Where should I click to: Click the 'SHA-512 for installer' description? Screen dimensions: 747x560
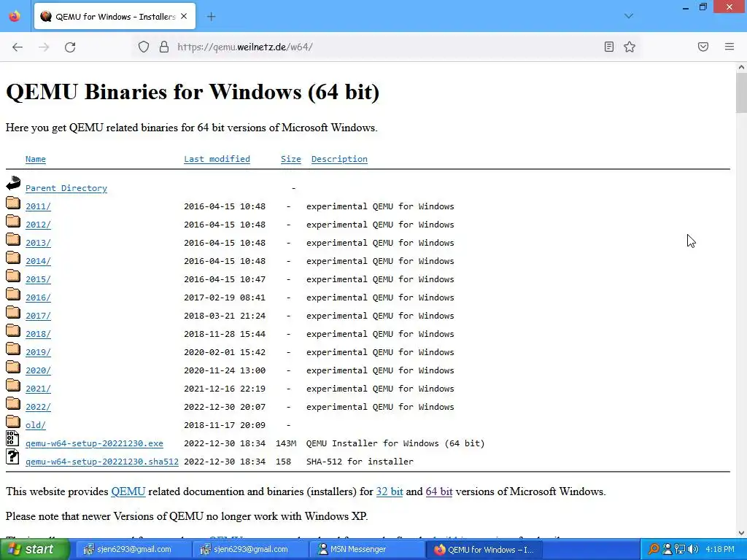[360, 462]
